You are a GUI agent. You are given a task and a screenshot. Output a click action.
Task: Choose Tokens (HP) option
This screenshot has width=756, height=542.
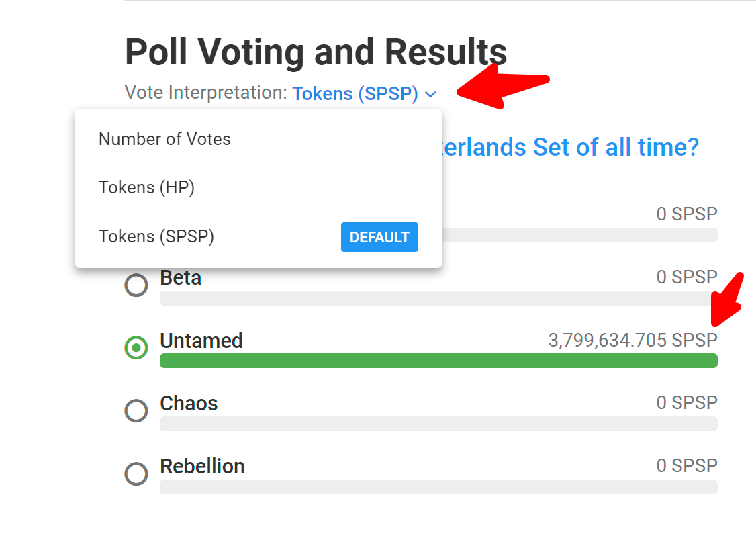tap(258, 187)
